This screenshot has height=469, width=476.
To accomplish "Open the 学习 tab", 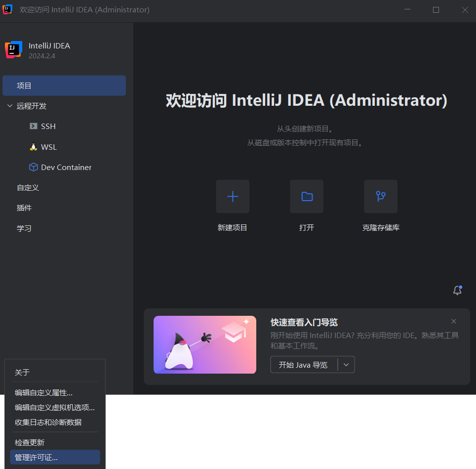I will (24, 228).
